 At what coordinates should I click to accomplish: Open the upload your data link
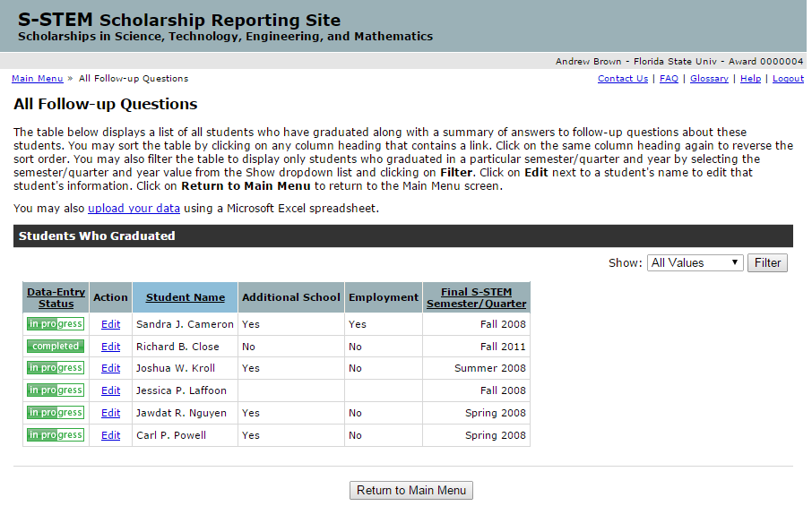[x=134, y=209]
